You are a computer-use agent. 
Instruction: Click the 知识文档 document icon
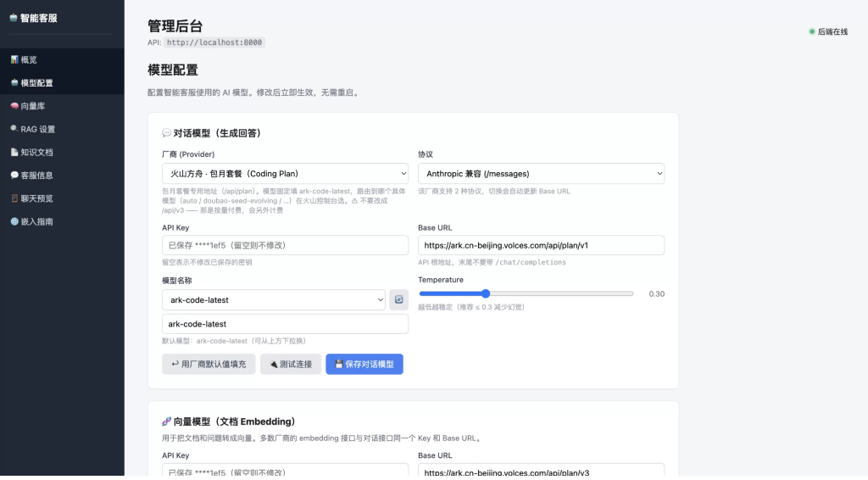coord(14,152)
